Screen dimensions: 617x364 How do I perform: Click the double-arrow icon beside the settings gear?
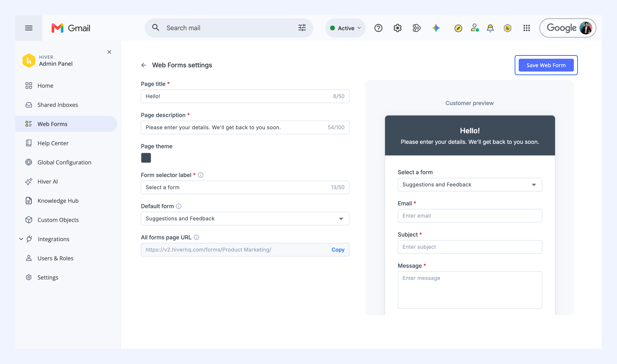417,28
